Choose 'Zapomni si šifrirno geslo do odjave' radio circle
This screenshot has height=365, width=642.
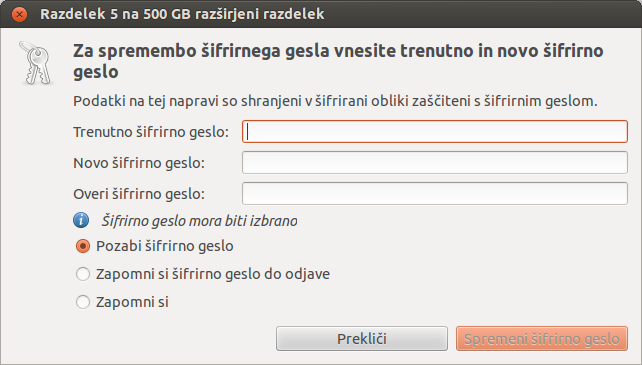(83, 274)
